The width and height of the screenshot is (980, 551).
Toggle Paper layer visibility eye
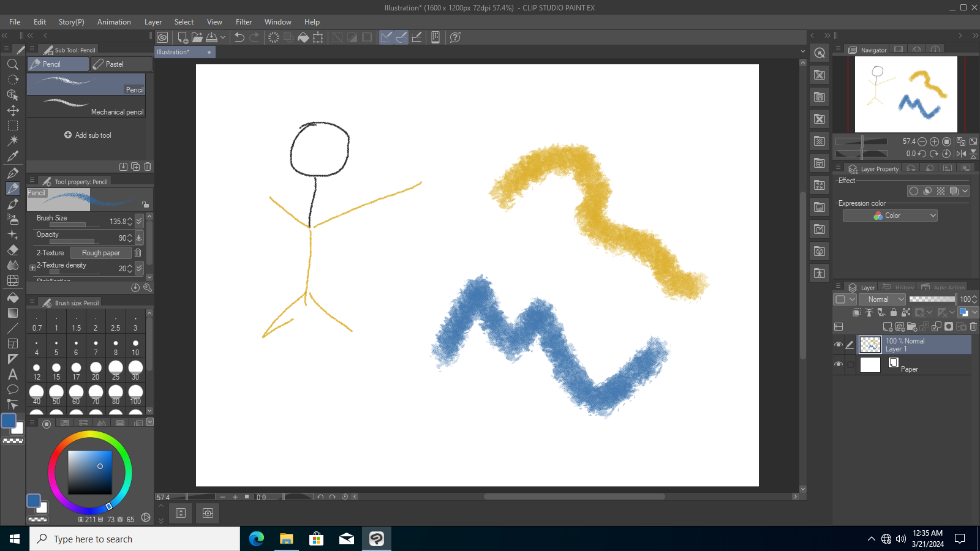click(x=839, y=364)
